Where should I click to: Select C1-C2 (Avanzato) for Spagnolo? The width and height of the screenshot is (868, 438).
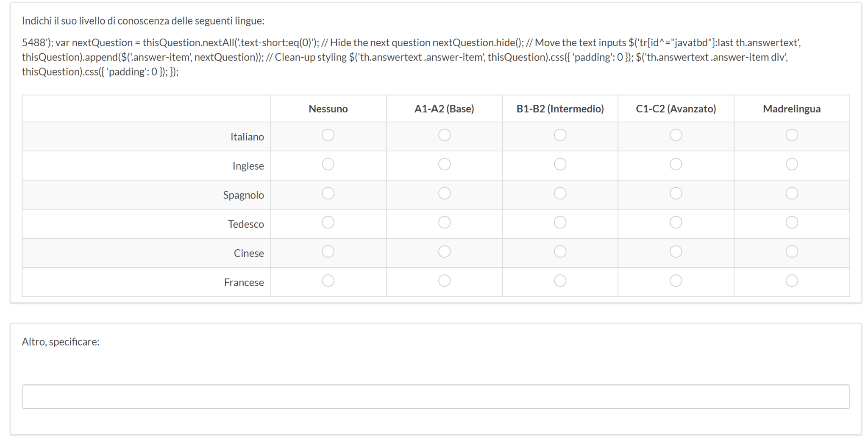tap(676, 193)
